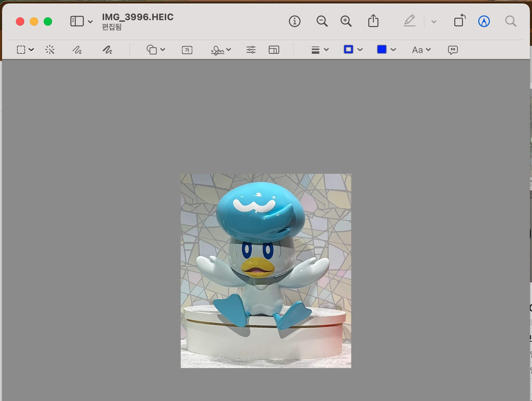Select the highlight pen tool
532x401 pixels.
point(410,21)
